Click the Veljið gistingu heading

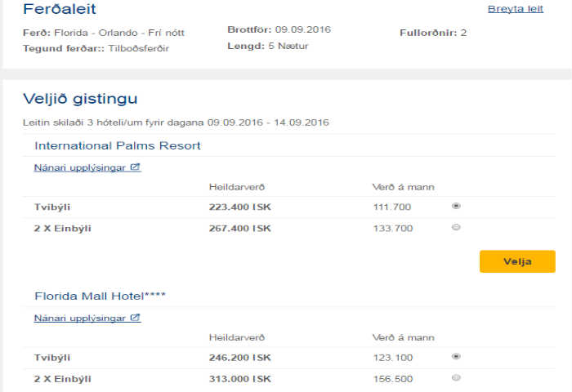80,99
